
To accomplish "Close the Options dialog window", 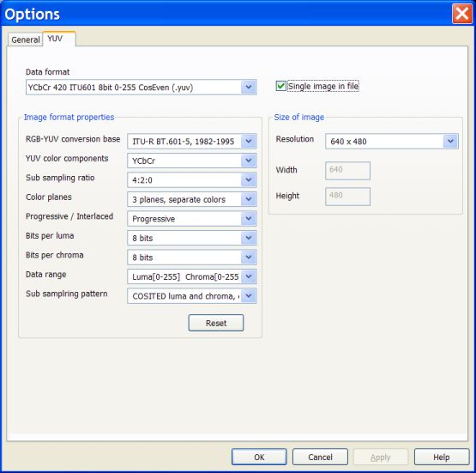I will click(x=462, y=14).
